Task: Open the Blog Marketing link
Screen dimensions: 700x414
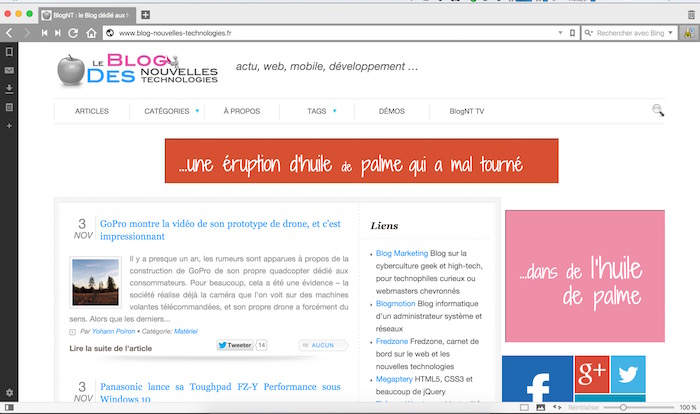Action: [402, 253]
